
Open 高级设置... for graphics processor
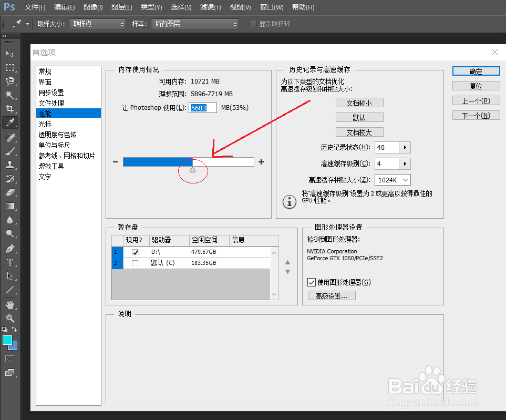332,296
